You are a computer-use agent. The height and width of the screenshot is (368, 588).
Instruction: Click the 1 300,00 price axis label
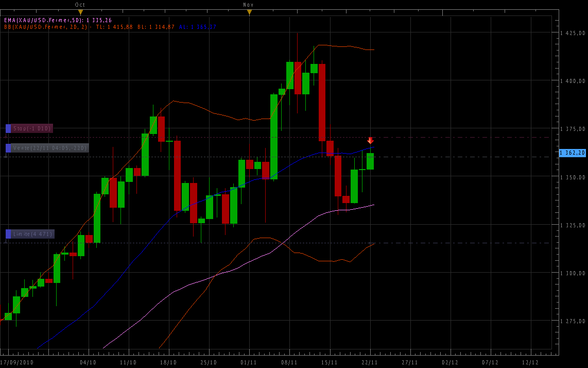tap(573, 273)
